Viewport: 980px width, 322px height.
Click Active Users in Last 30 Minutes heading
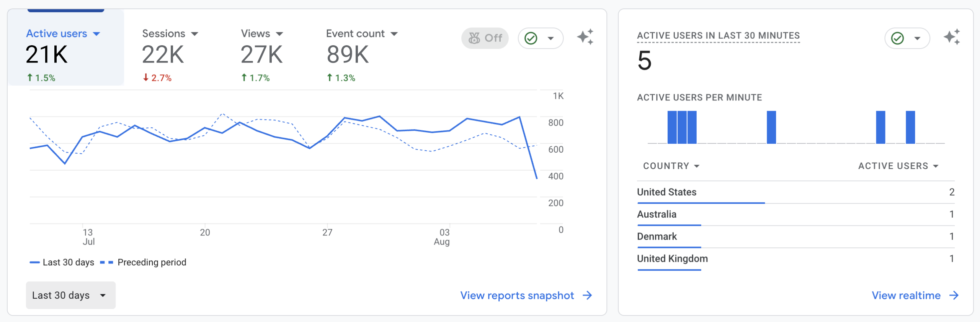718,36
